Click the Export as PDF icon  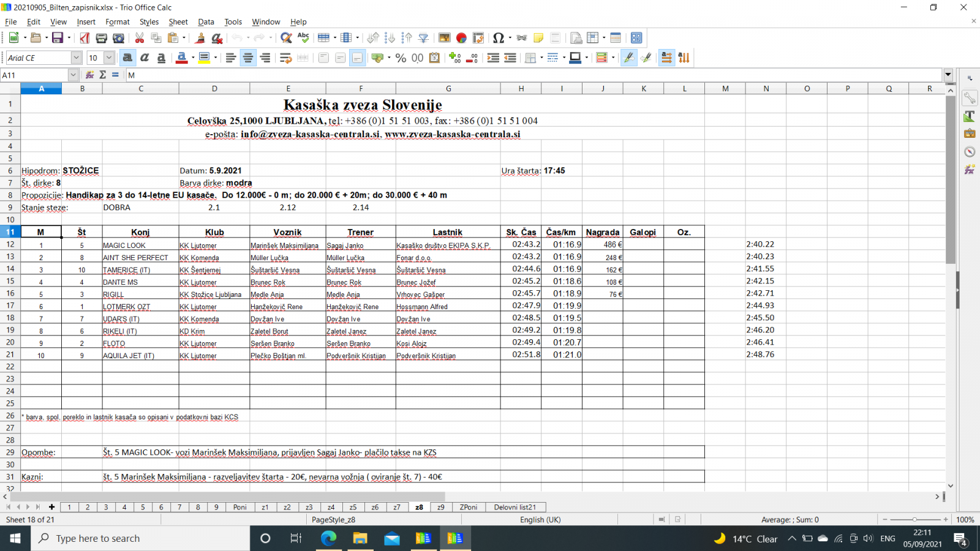pyautogui.click(x=85, y=38)
